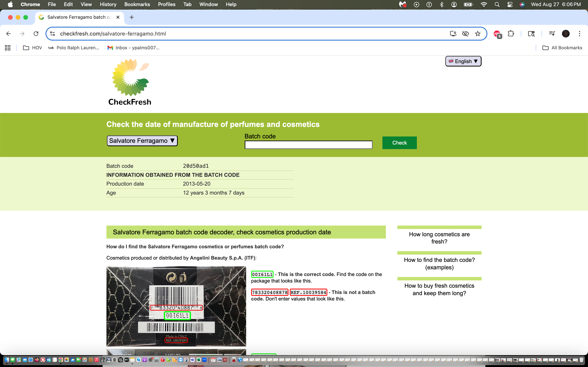Open the Salvatore Ferragamo brand dropdown
This screenshot has width=588, height=367.
142,141
